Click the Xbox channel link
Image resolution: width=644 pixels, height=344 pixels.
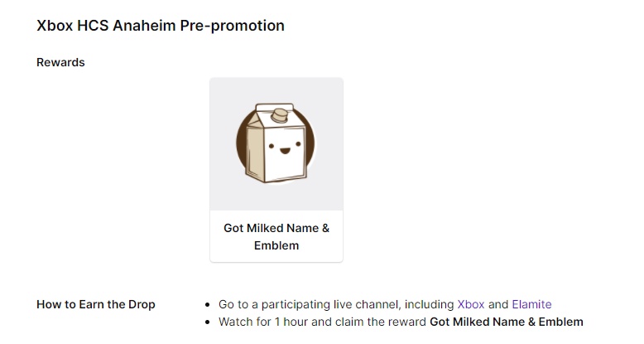click(470, 304)
